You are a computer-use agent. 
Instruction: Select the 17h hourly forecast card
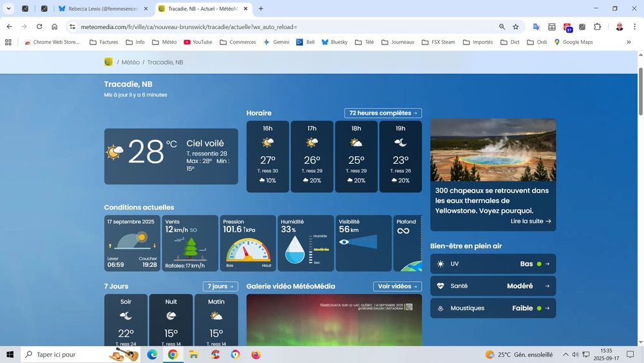click(312, 156)
